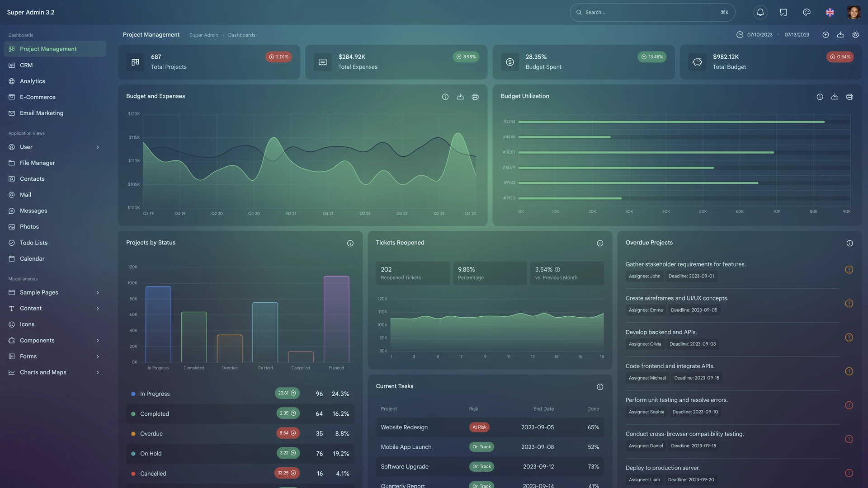Open the Mail app
This screenshot has height=488, width=868.
[x=55, y=195]
